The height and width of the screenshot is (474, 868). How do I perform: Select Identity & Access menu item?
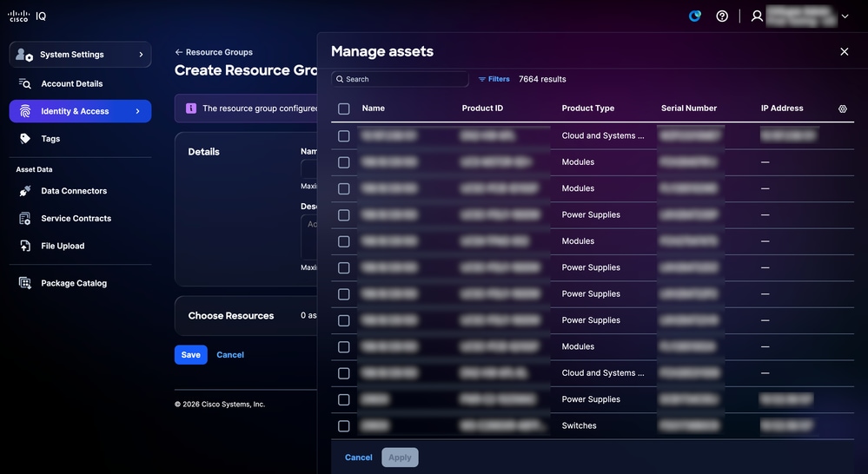[x=80, y=111]
